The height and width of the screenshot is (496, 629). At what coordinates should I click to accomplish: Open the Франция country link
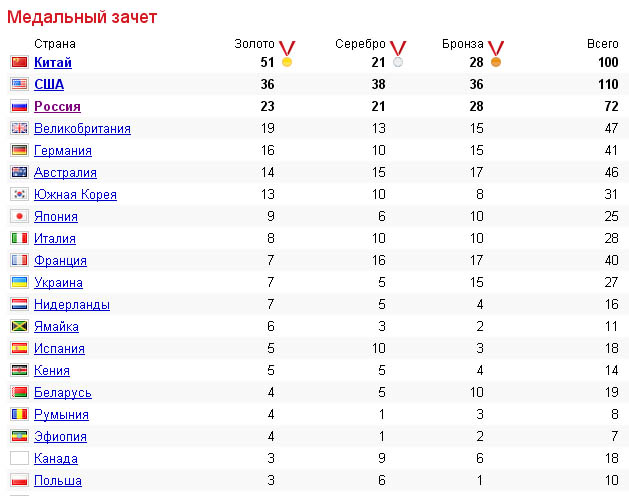click(60, 260)
